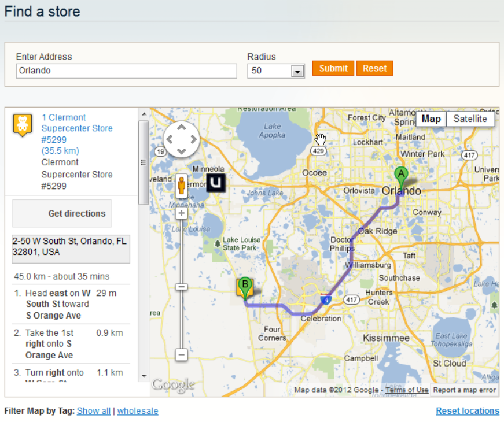Select direction step 2 Take the 1st right
Screen dimensions: 504x422
click(71, 344)
